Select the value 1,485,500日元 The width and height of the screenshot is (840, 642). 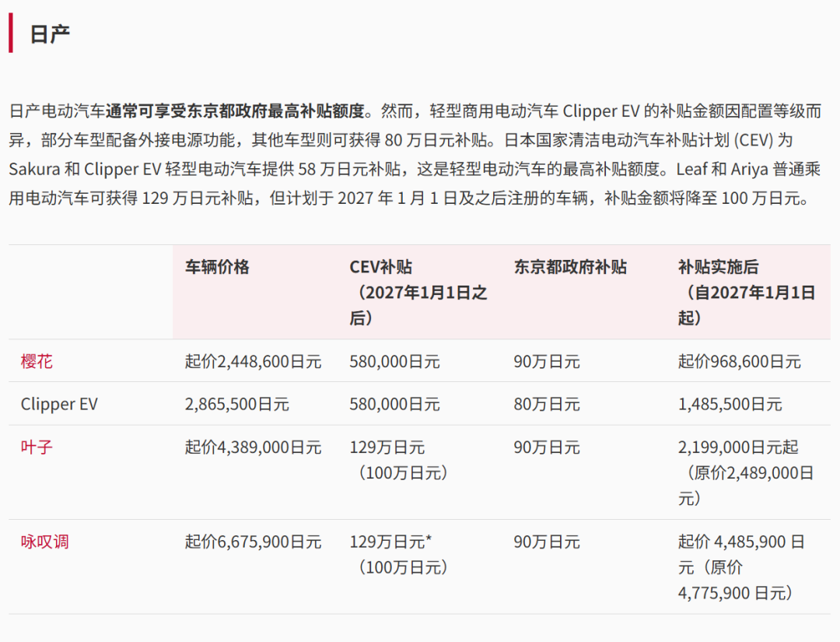click(730, 404)
